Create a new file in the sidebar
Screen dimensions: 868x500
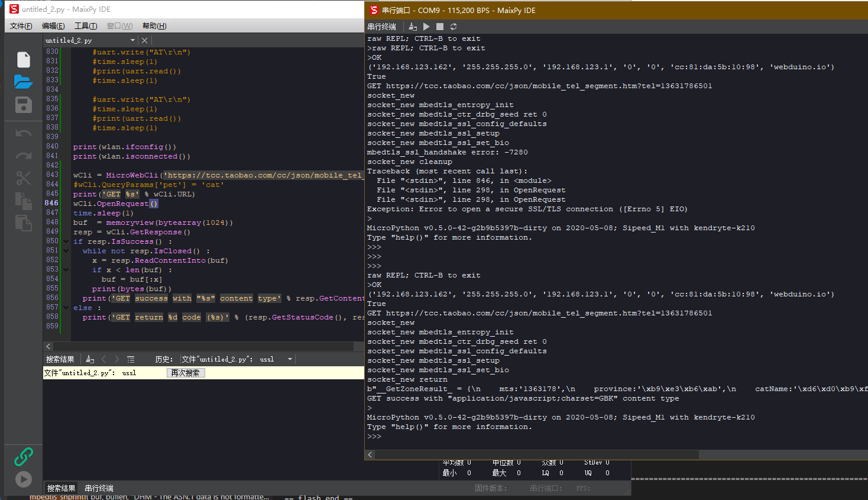point(23,59)
